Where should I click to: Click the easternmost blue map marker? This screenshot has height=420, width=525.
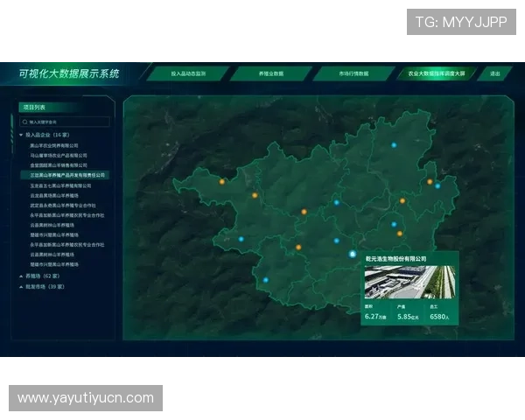(x=437, y=185)
